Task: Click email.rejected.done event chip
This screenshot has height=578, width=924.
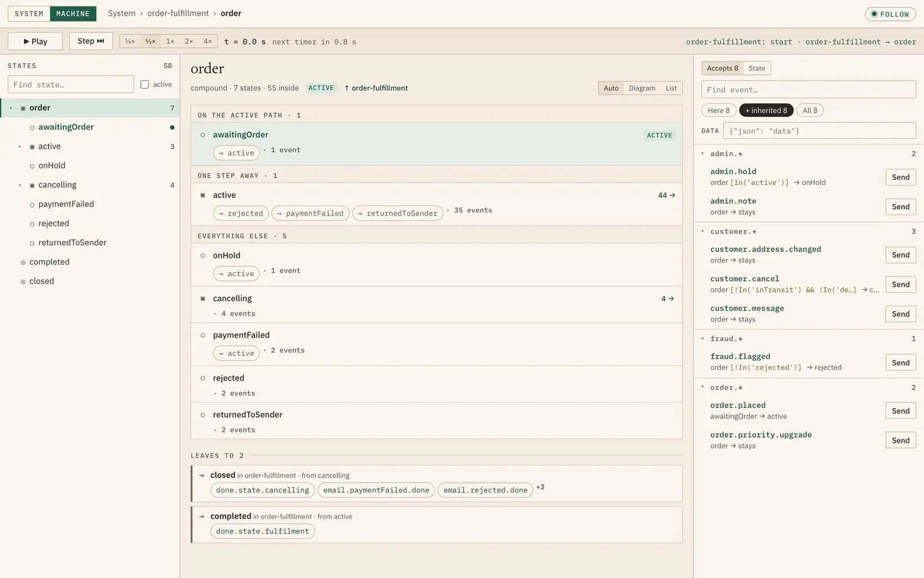Action: pos(485,490)
